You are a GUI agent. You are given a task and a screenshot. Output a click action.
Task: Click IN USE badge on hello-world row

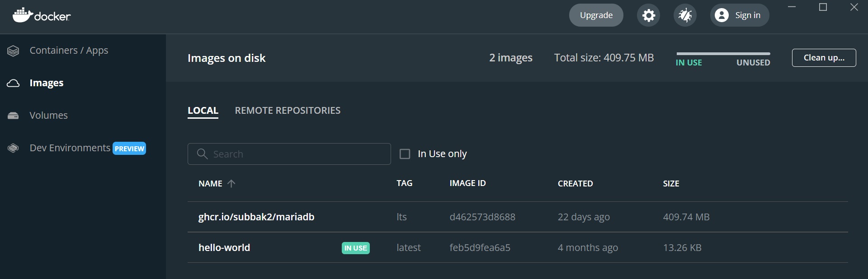pyautogui.click(x=356, y=248)
